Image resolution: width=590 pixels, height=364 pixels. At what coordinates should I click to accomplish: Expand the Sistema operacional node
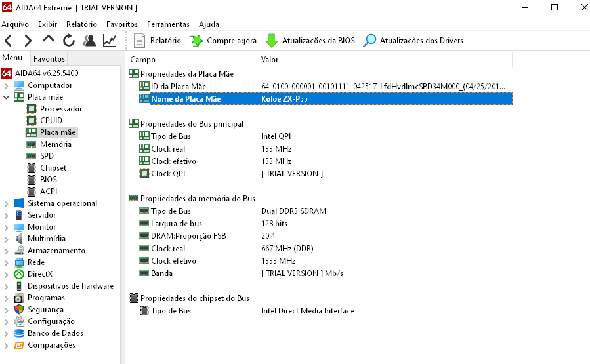[x=6, y=204]
